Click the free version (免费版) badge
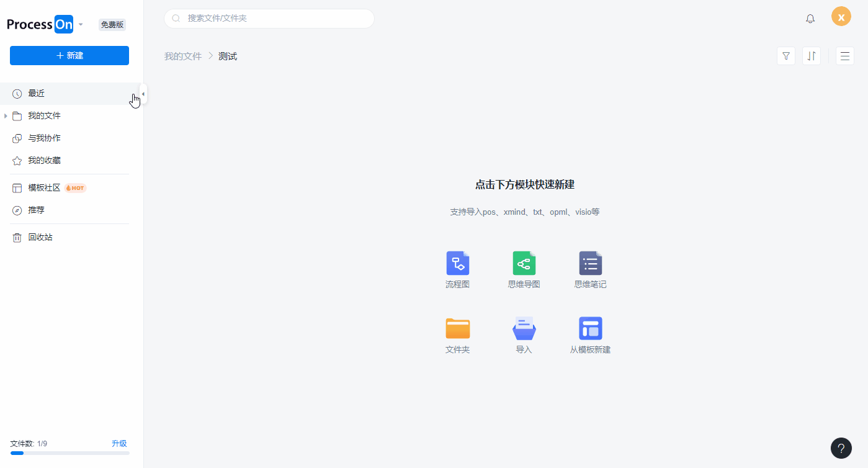Image resolution: width=868 pixels, height=468 pixels. pyautogui.click(x=112, y=25)
